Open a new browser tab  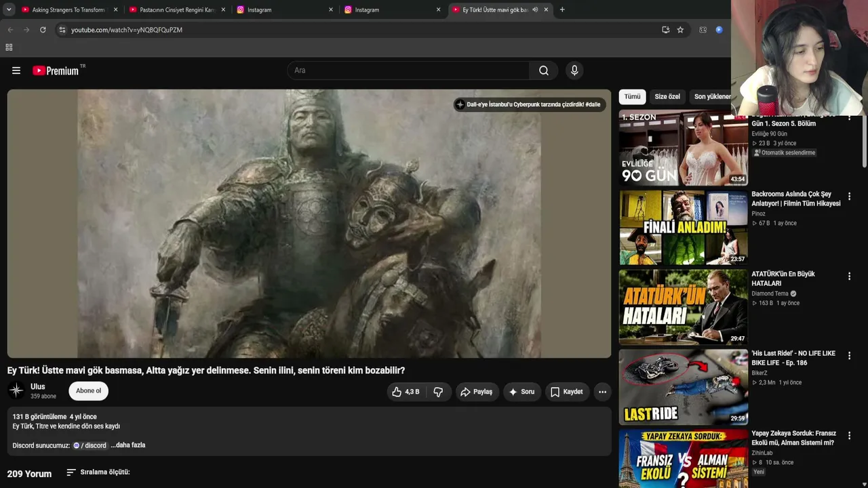point(562,9)
